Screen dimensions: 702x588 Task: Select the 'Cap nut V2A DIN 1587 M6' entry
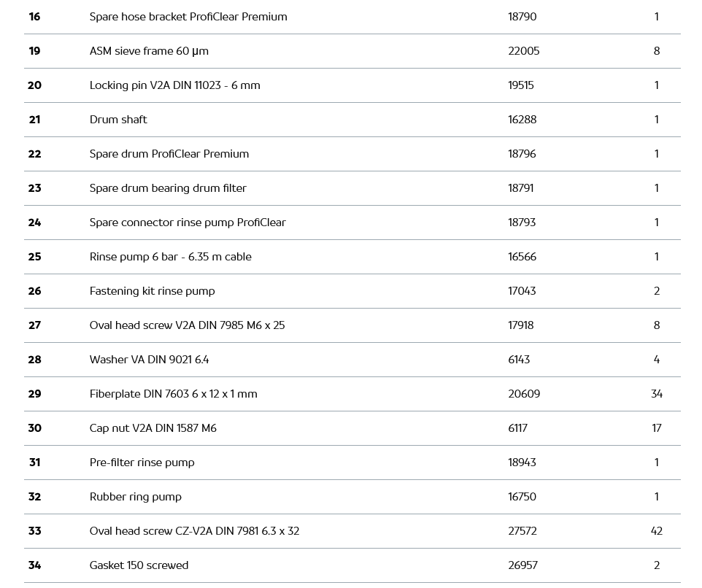(153, 428)
